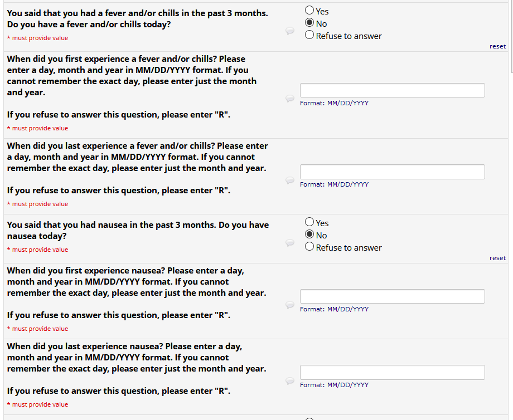Click the last nausea date input

click(x=392, y=372)
